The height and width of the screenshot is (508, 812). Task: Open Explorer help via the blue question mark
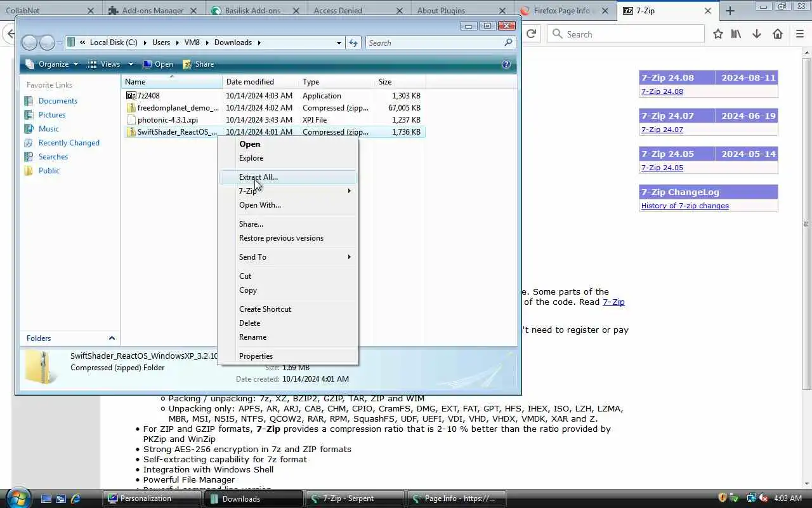coord(506,64)
